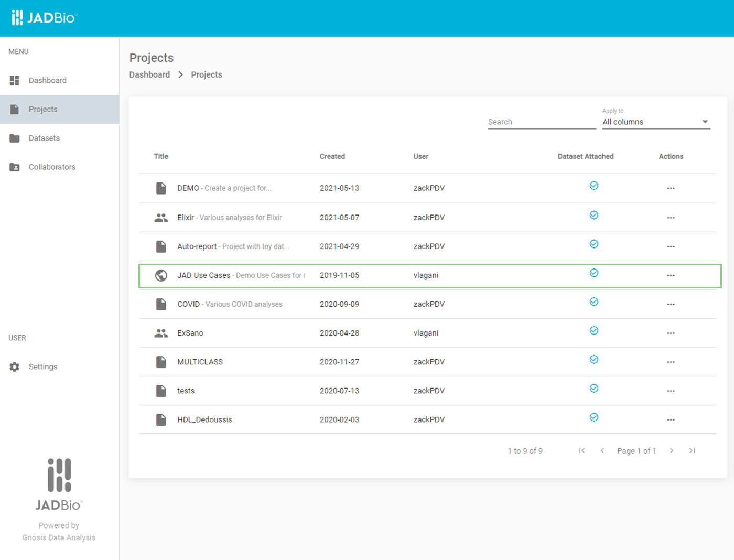Click dataset attached checkmark for tests project

(x=594, y=389)
